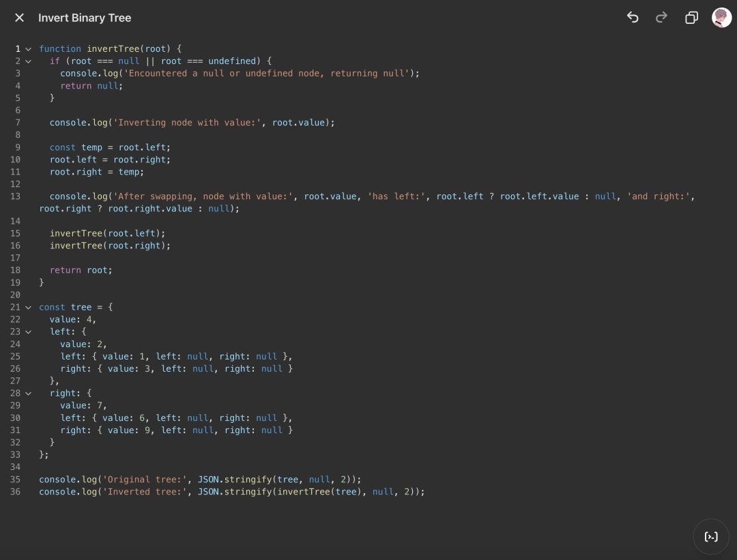Click line number 13 in the gutter
Screen dimensions: 737x560
click(x=15, y=196)
